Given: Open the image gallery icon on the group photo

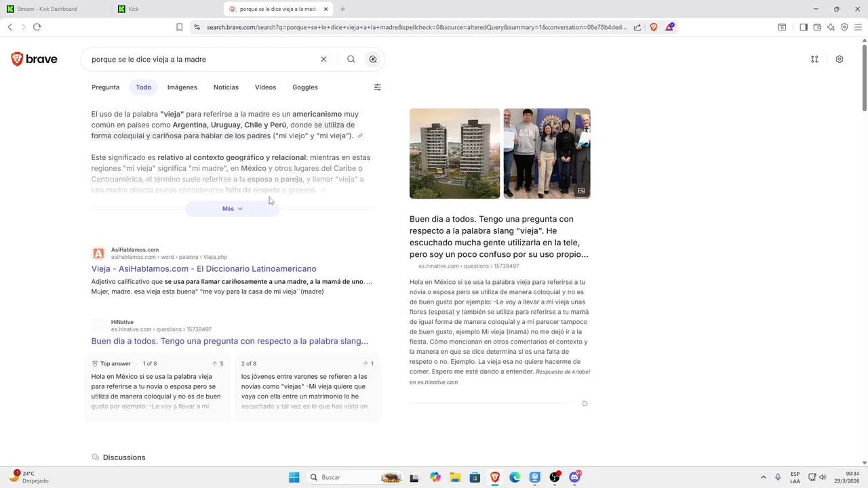Looking at the screenshot, I should (x=581, y=191).
